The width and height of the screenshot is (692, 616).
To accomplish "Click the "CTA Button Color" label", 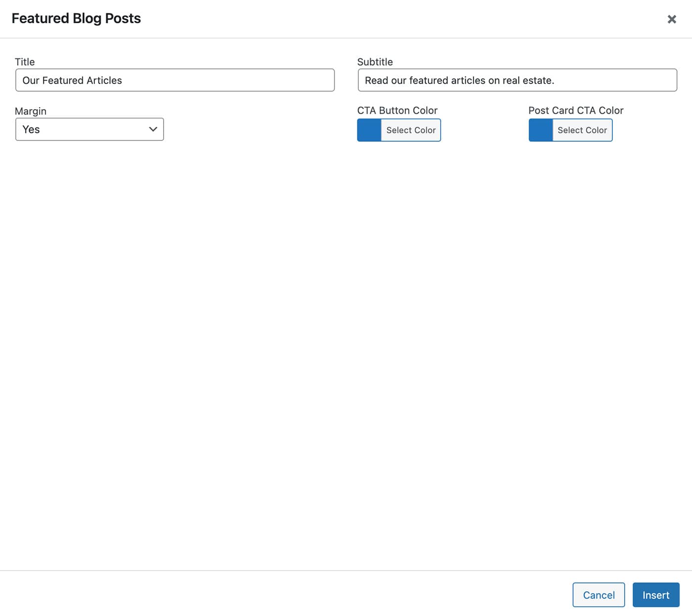I will (x=397, y=110).
